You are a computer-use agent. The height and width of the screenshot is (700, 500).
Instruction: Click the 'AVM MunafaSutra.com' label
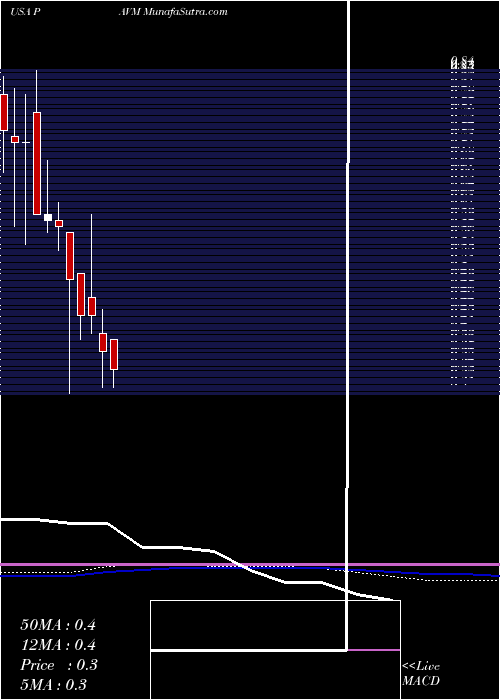173,12
